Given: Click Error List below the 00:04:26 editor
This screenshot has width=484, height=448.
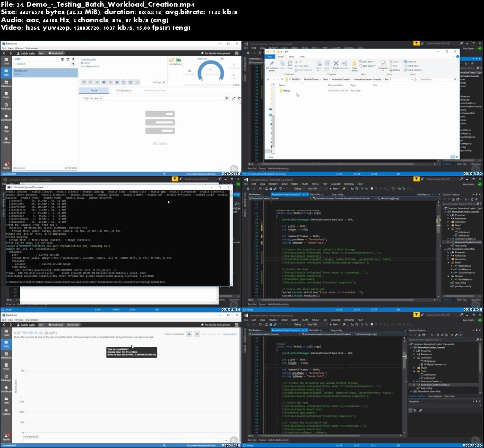Looking at the screenshot, I should (x=252, y=440).
